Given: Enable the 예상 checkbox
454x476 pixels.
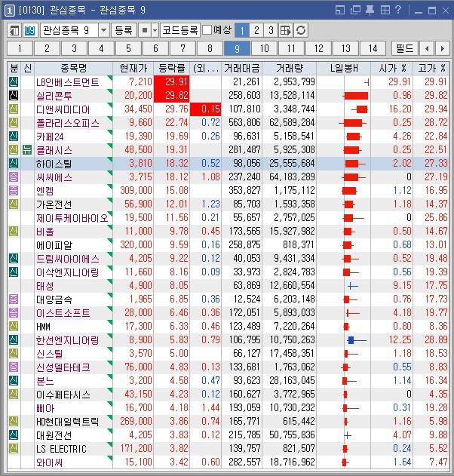Looking at the screenshot, I should tap(207, 29).
